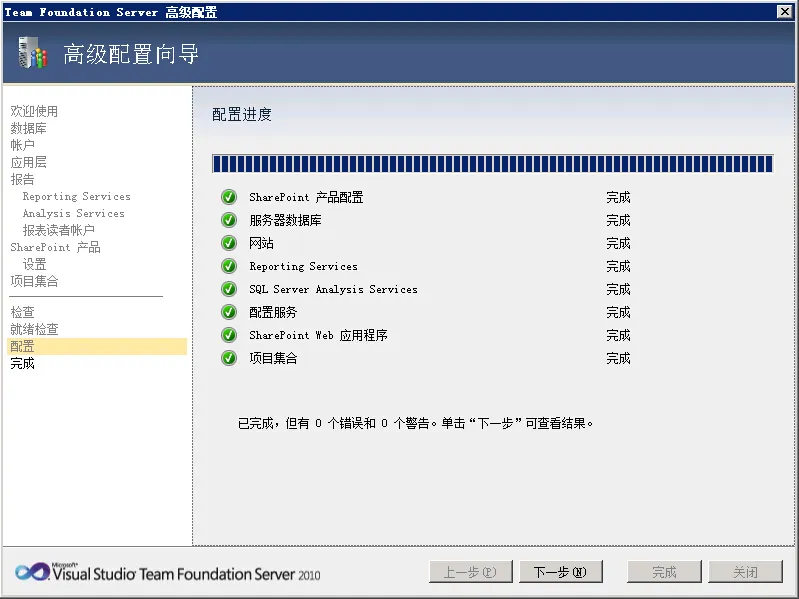Select the SharePoint 产品 step in the sidebar

[56, 247]
